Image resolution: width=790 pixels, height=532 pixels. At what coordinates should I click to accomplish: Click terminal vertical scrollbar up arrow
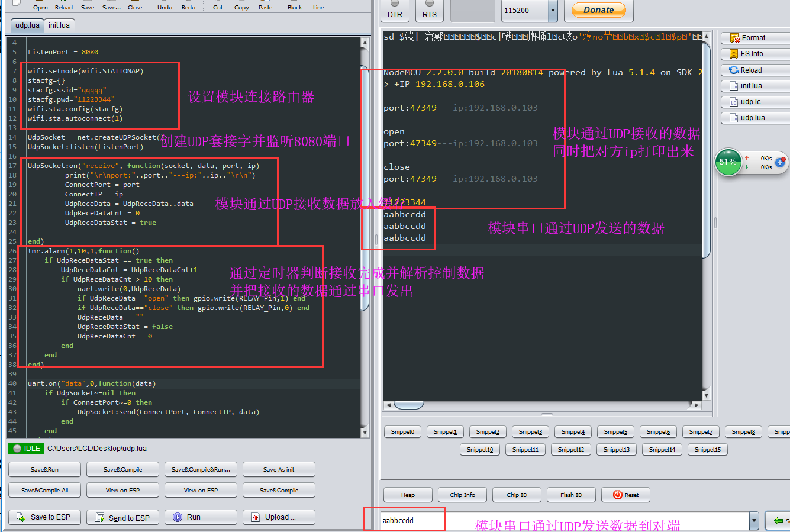tap(705, 37)
